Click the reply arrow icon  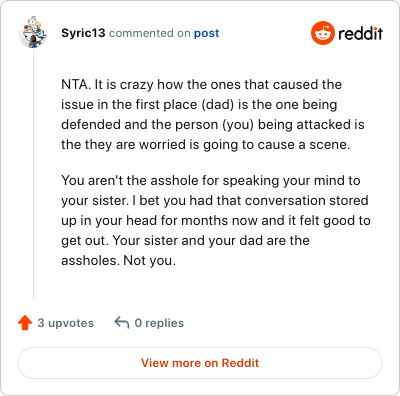coord(122,323)
